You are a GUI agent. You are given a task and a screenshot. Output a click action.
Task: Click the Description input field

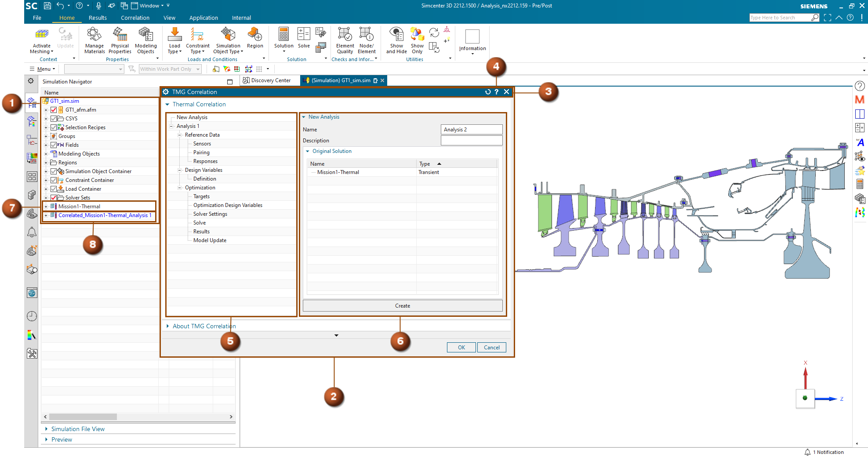point(471,141)
